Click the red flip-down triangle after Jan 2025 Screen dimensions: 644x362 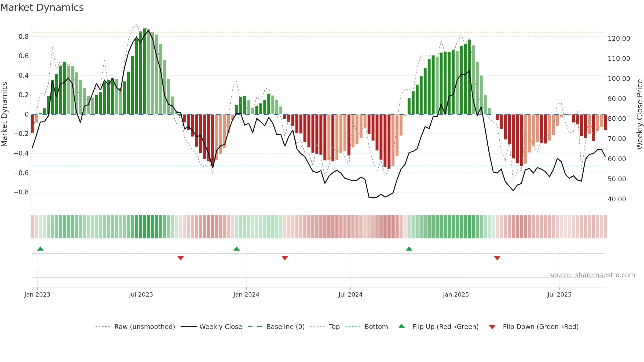[497, 258]
